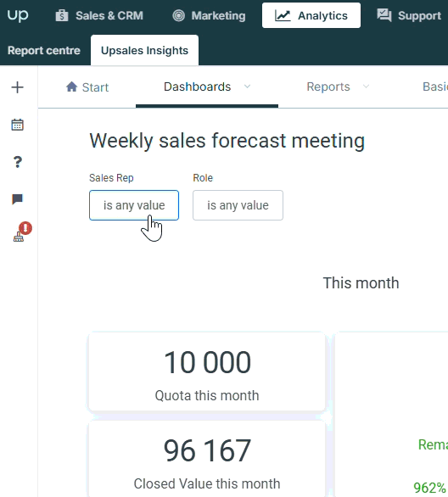Switch to the Report centre tab
Viewport: 448px width, 497px height.
coord(44,50)
